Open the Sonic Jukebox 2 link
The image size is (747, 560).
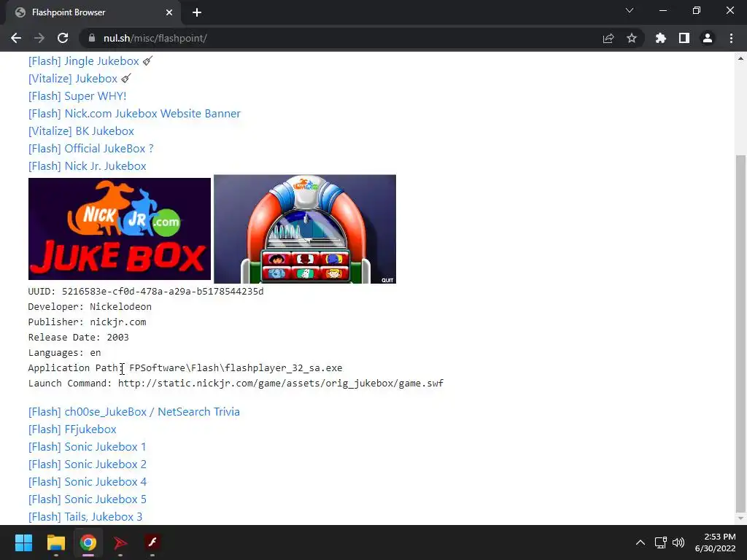click(x=88, y=464)
